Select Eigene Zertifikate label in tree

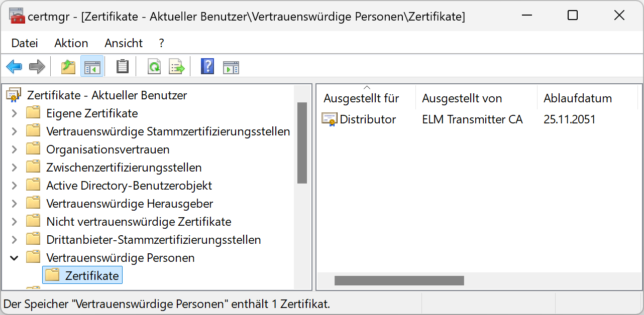pos(92,113)
